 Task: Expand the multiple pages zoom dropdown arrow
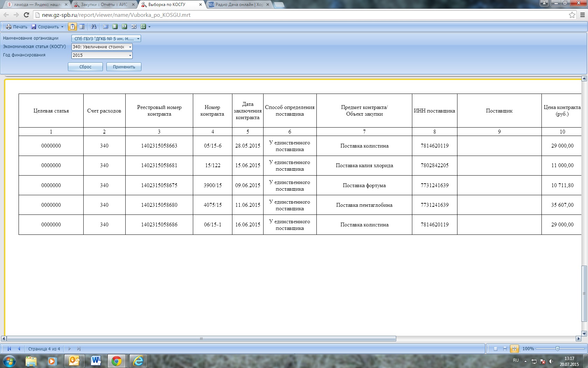149,27
